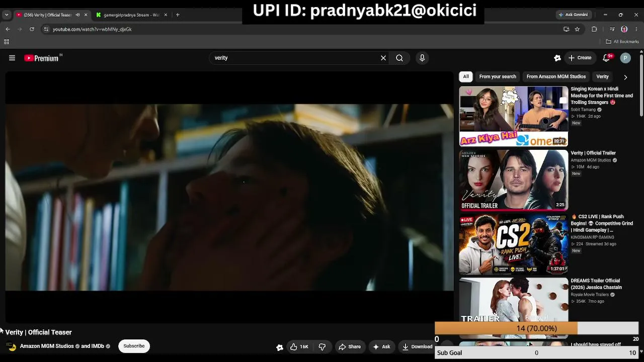Viewport: 644px width, 362px height.
Task: Open Singing Korean x Hindi Mashup thumbnail
Action: coord(514,116)
